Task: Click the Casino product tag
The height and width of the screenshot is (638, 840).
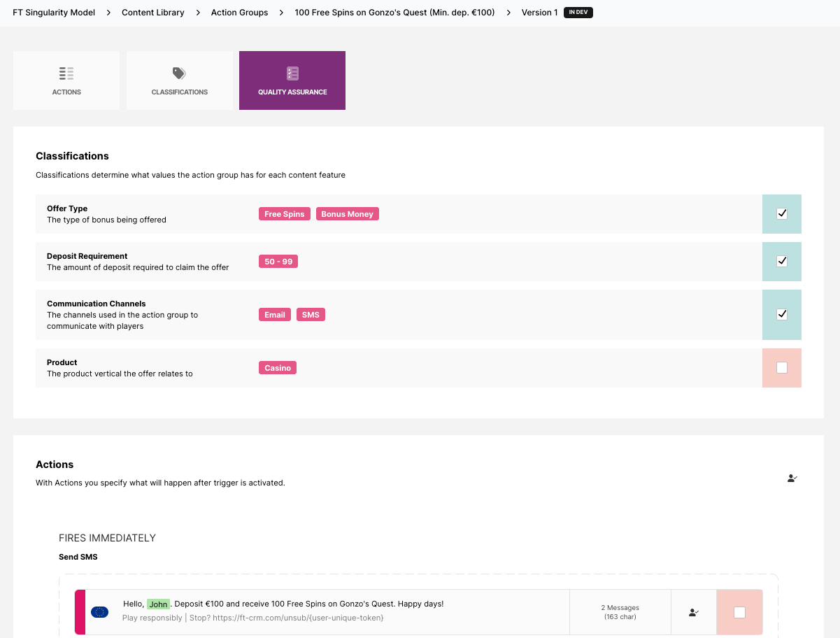Action: tap(277, 368)
